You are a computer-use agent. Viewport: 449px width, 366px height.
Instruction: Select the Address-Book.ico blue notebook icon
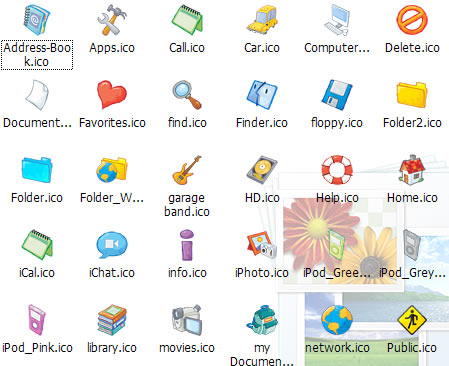pos(37,20)
